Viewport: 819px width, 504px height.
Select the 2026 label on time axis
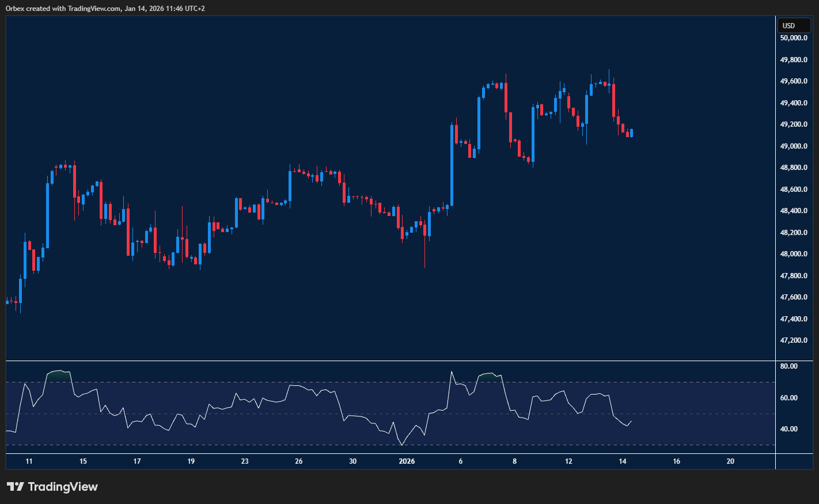(407, 461)
